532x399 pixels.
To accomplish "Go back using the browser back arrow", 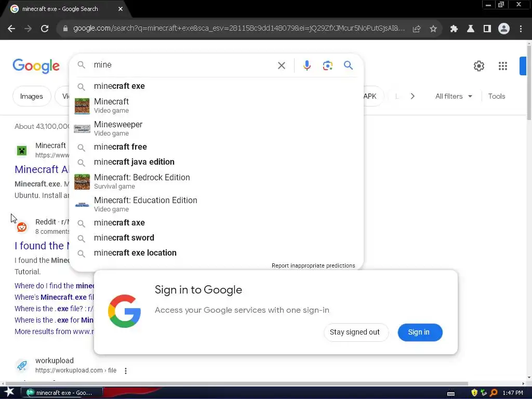I will click(11, 29).
